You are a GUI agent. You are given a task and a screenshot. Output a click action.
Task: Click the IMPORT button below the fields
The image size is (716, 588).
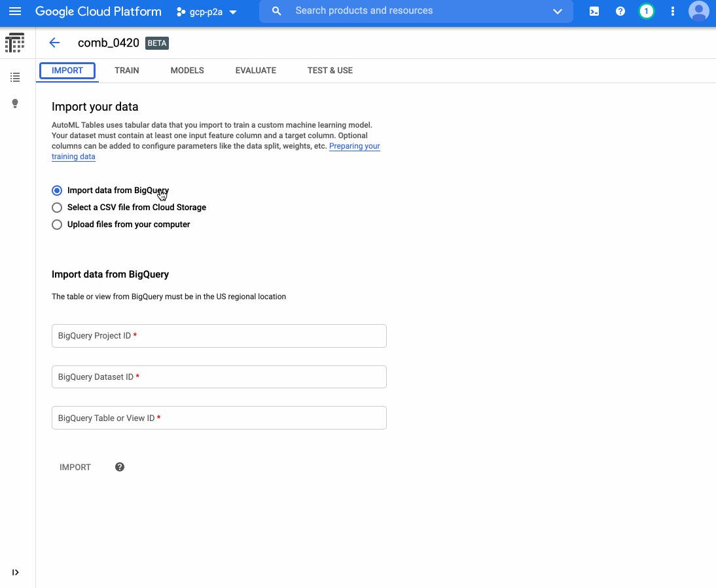pyautogui.click(x=75, y=467)
